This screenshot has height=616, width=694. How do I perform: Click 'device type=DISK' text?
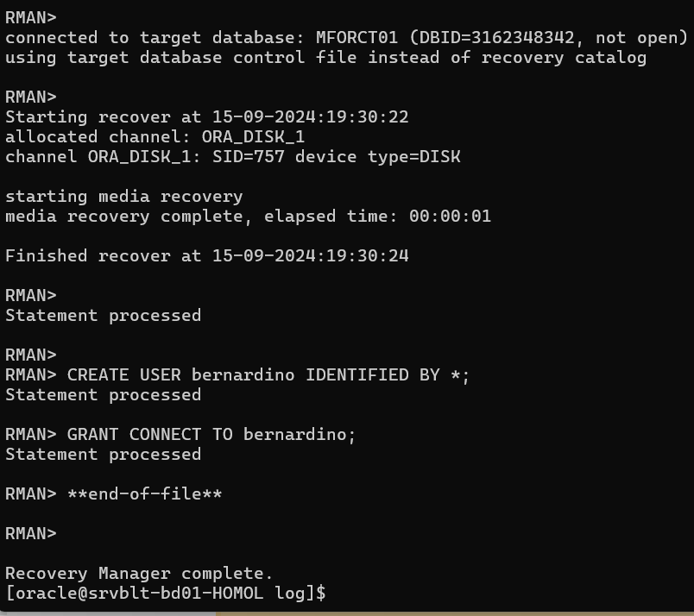(x=377, y=157)
